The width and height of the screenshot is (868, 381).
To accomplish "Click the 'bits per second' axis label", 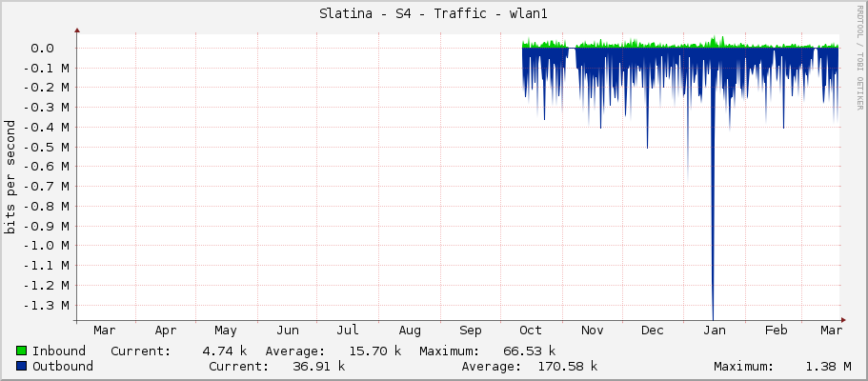I will click(x=10, y=177).
